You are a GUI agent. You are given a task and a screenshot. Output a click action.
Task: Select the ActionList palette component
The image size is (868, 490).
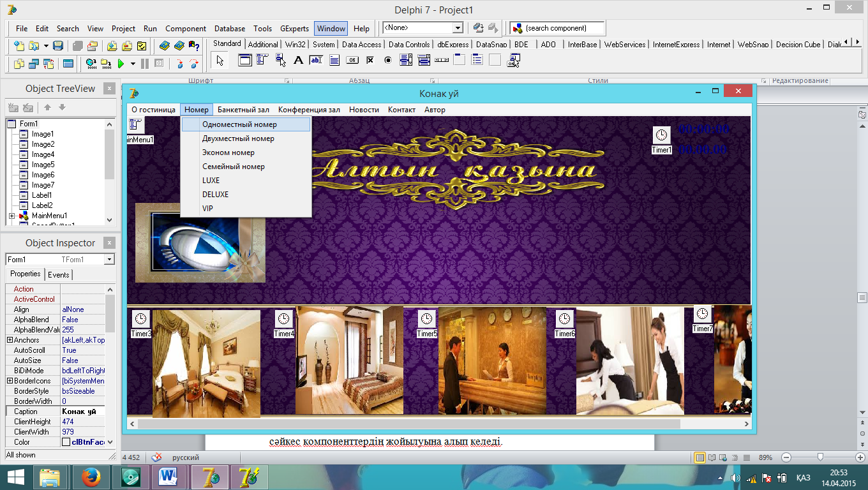513,61
